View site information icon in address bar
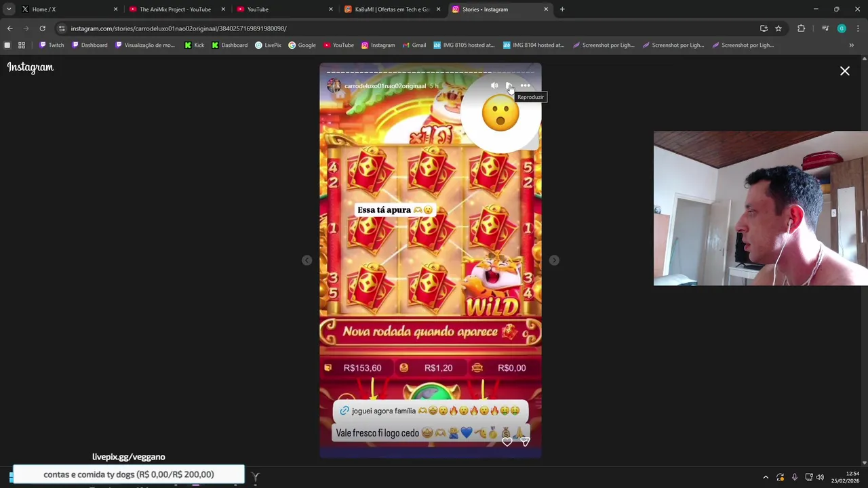The image size is (868, 488). (62, 28)
